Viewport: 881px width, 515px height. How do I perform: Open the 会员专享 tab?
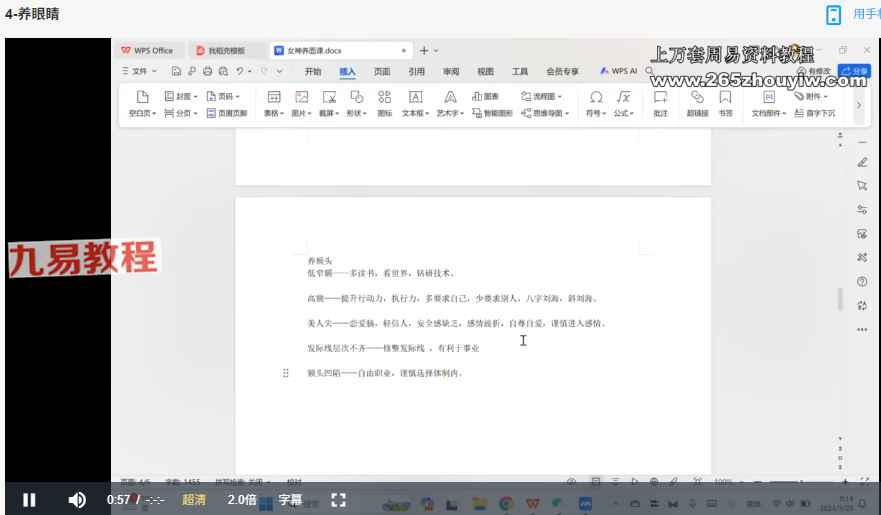(x=562, y=71)
